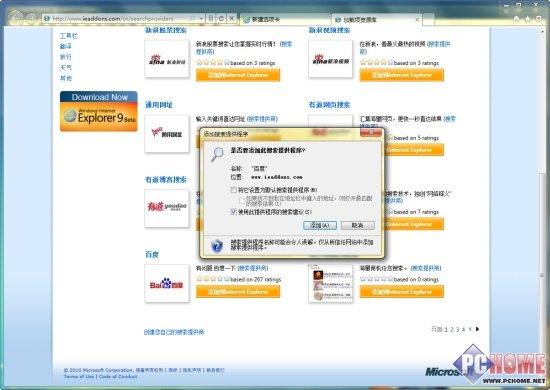
Task: Open the Tools gear icon
Action: point(539,19)
